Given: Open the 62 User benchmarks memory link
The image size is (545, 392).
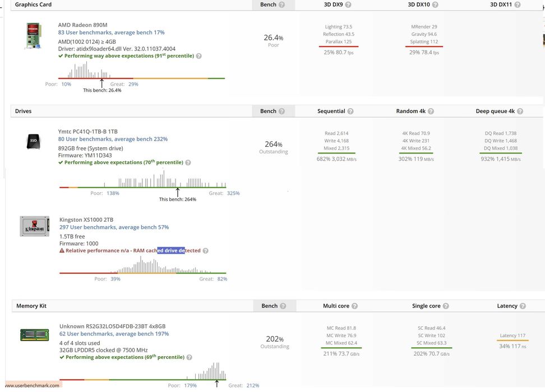Looking at the screenshot, I should coord(114,334).
